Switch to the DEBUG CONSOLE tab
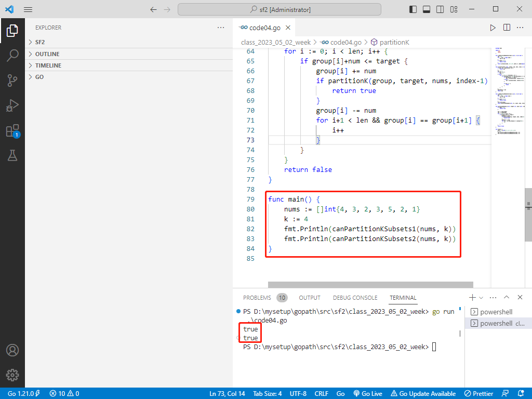 355,298
